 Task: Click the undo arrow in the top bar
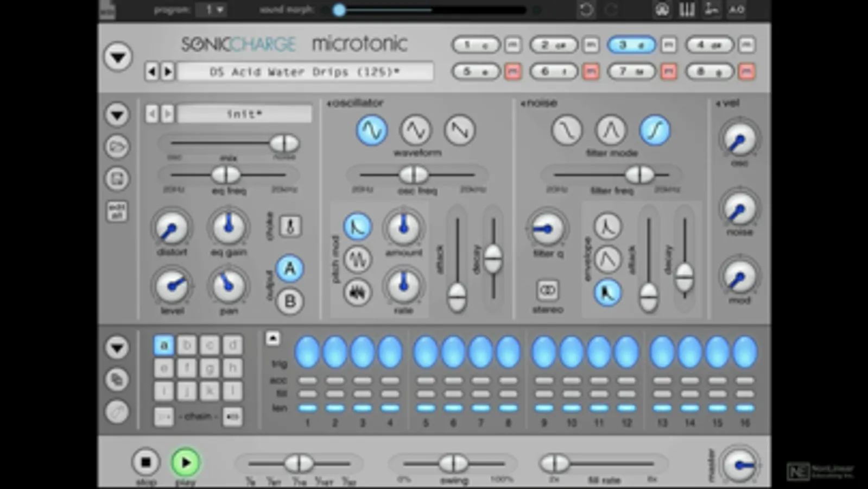(586, 10)
